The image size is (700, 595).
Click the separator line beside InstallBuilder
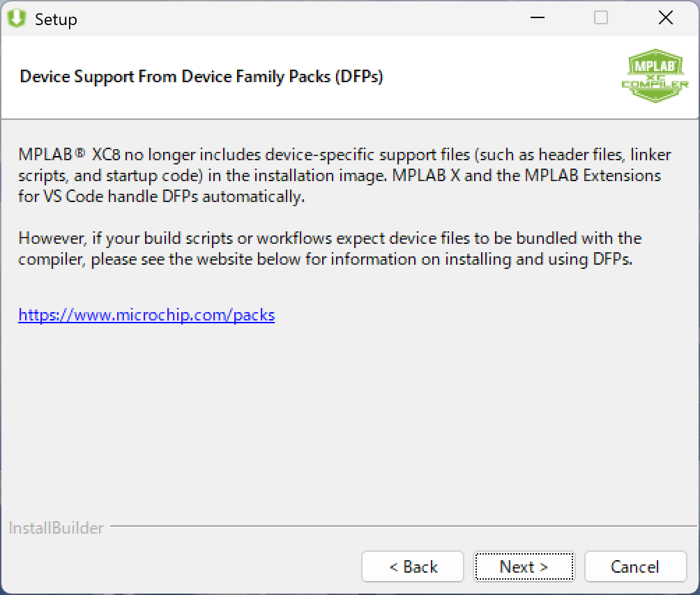tap(404, 526)
